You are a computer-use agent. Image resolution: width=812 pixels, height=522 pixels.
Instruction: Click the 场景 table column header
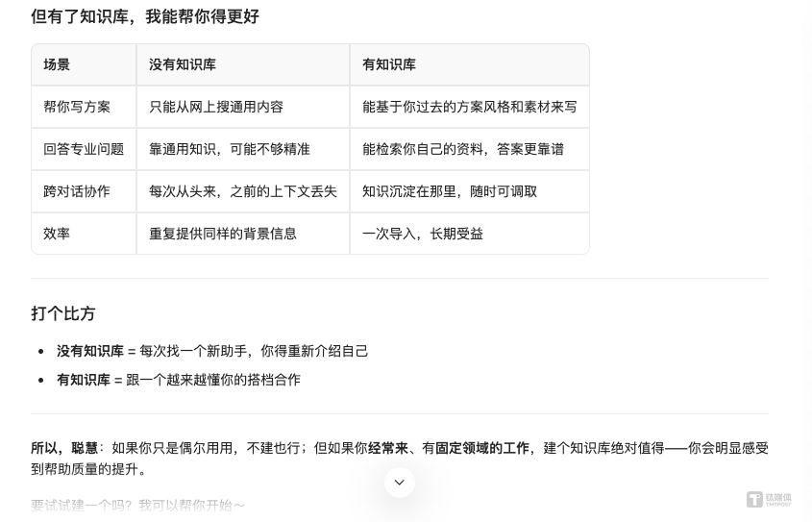pyautogui.click(x=57, y=64)
